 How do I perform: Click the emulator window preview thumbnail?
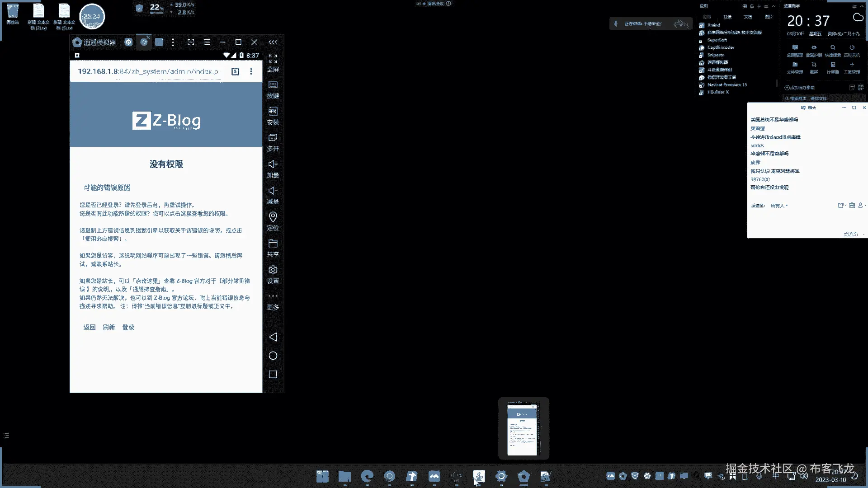523,428
